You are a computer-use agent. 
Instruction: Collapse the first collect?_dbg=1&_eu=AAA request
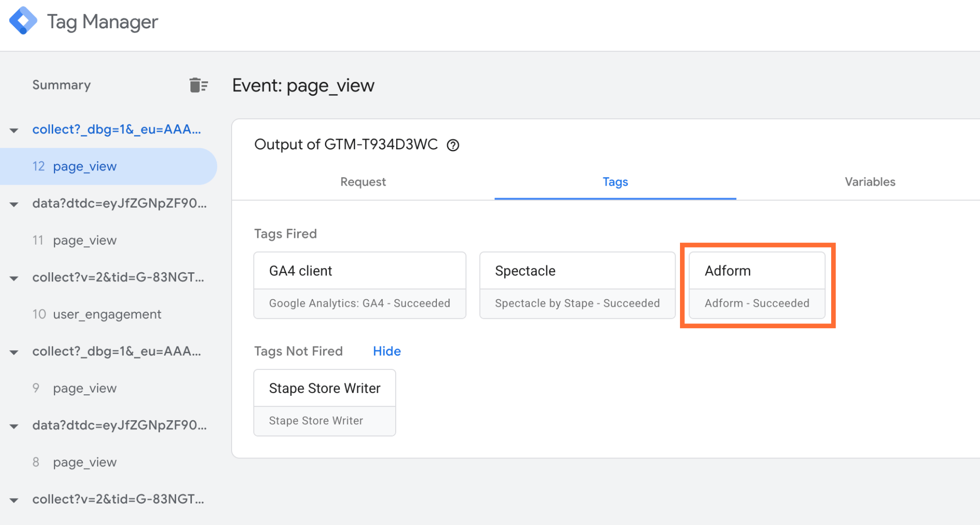[x=14, y=130]
